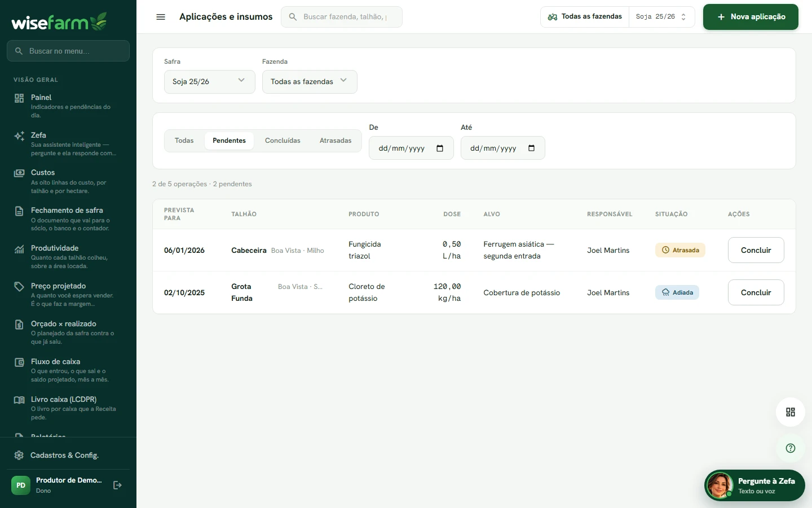Open Cadastros & Config. gear icon

pyautogui.click(x=19, y=456)
